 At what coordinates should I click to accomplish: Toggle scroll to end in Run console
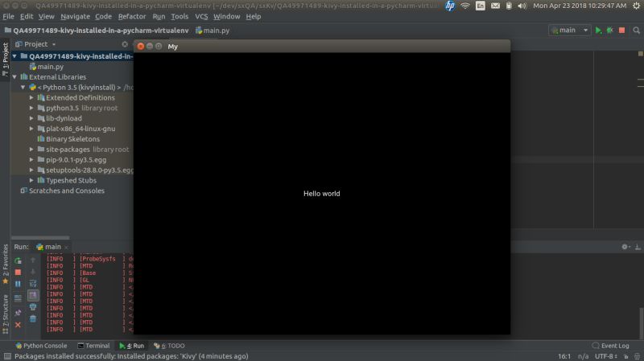pyautogui.click(x=33, y=295)
